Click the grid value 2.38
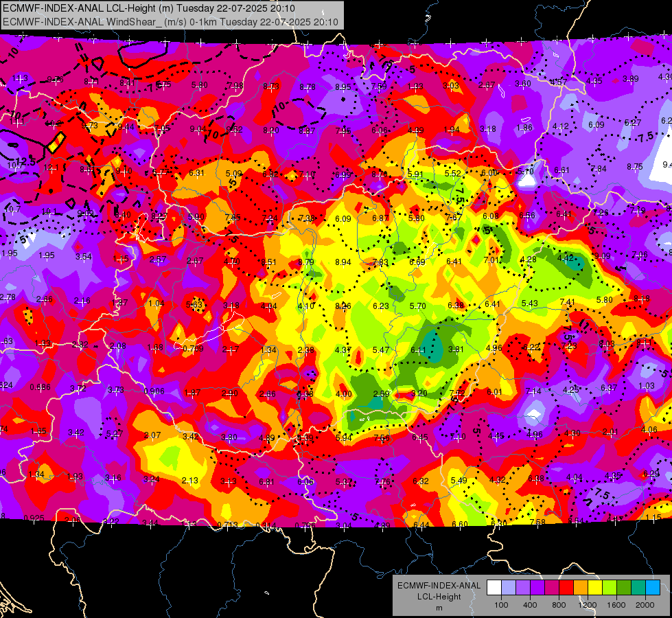672x618 pixels. point(306,350)
